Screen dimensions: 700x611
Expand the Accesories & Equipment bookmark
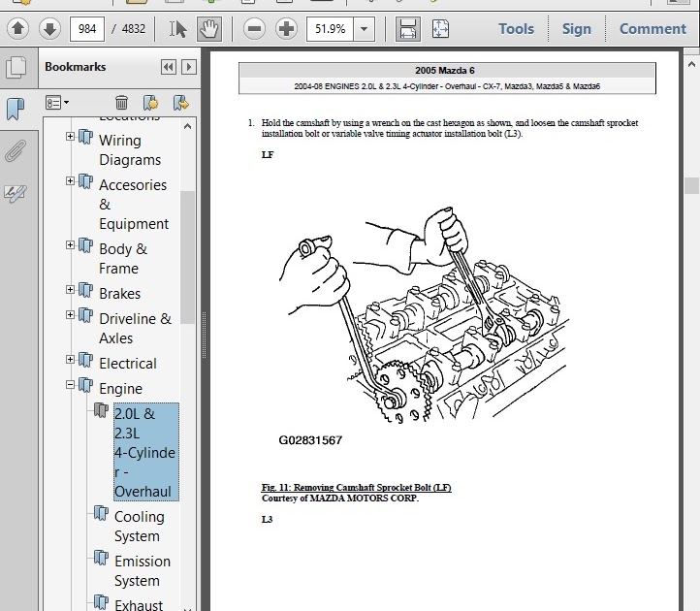(70, 181)
